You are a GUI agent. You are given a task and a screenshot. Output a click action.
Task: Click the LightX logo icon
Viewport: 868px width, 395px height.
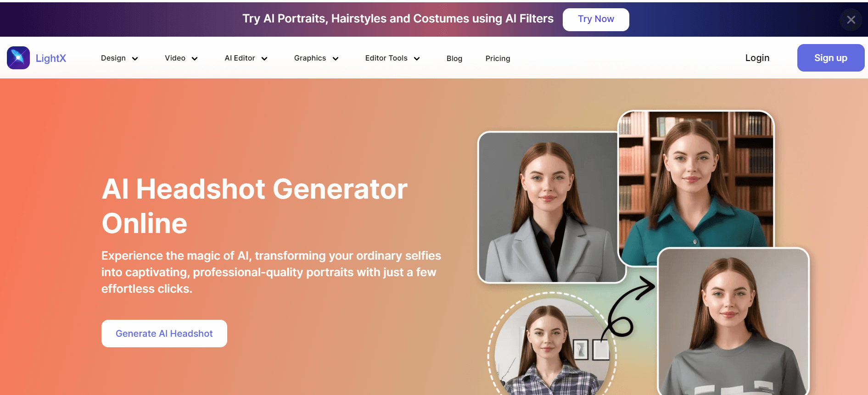coord(18,58)
